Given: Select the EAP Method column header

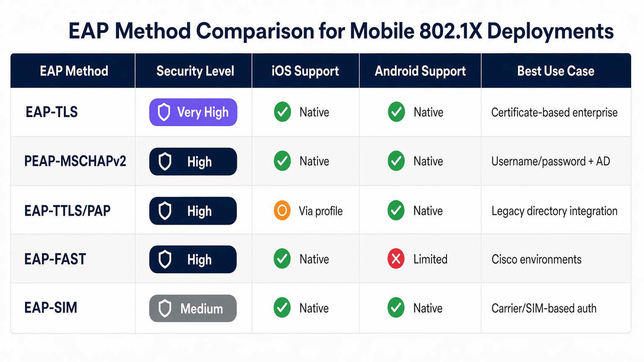Looking at the screenshot, I should tap(74, 71).
